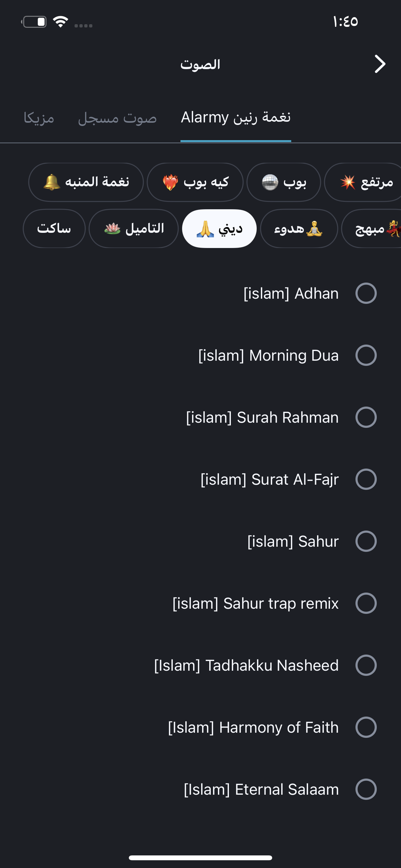The width and height of the screenshot is (401, 868).
Task: Choose the calm yoga person category chip
Action: pyautogui.click(x=299, y=229)
